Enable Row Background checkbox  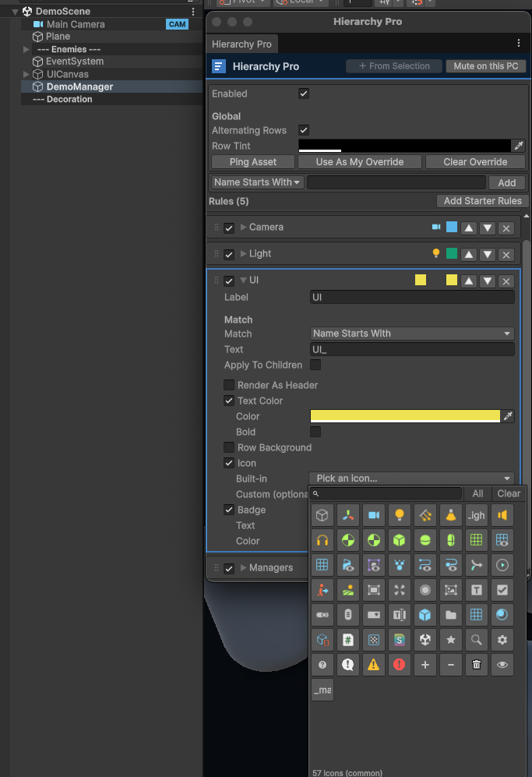(229, 447)
